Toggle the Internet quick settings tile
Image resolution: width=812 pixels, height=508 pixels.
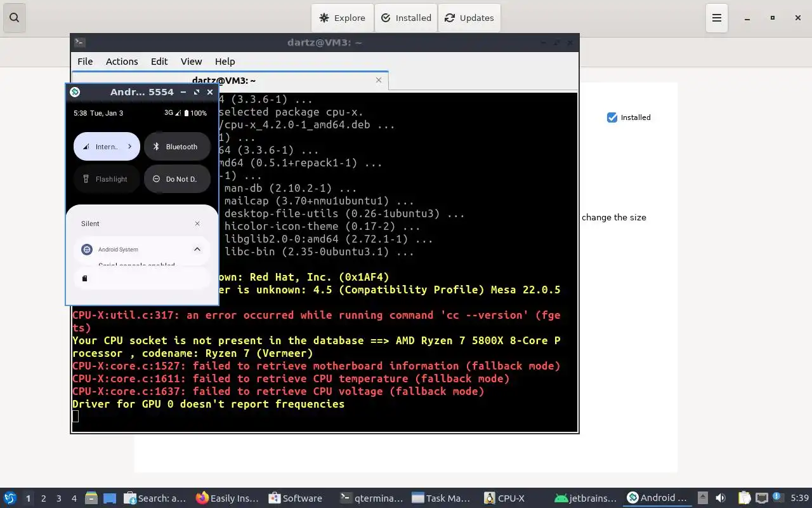107,147
